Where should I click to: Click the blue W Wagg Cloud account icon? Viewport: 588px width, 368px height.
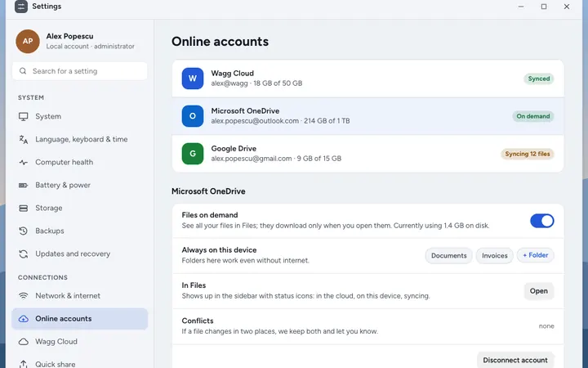[193, 79]
